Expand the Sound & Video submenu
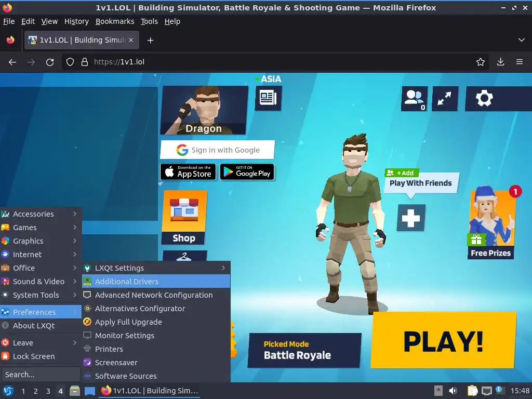Screen dimensions: 532x399 (x=41, y=282)
